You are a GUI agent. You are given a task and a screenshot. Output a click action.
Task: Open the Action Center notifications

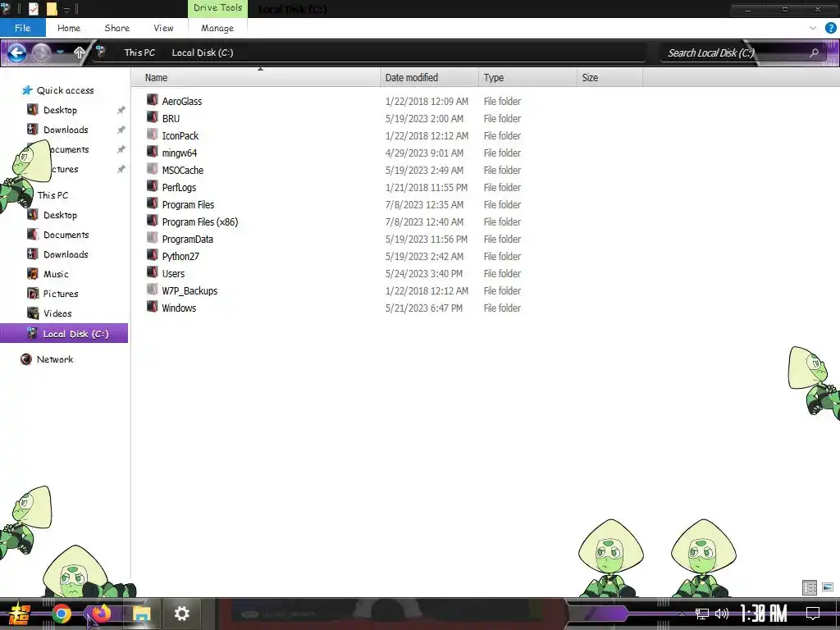click(813, 614)
